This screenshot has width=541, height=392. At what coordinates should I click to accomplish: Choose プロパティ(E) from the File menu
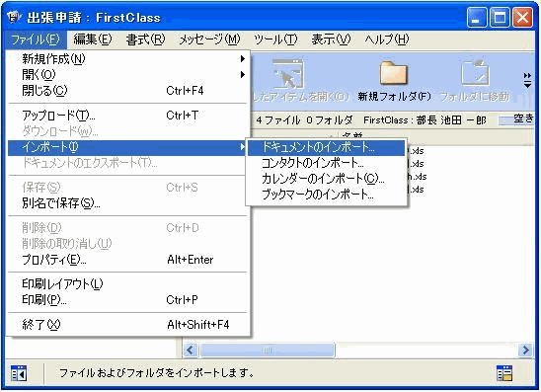pos(127,260)
